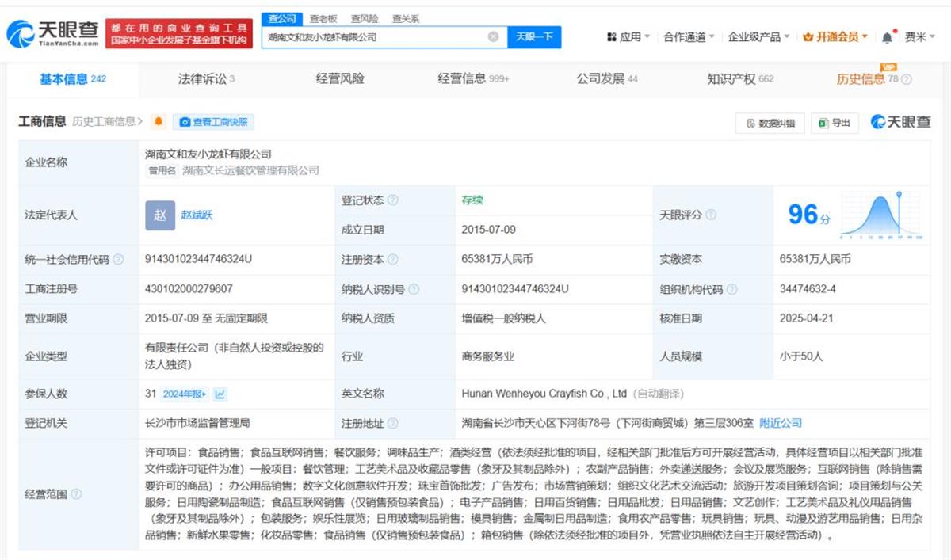Switch to the 基本信息 tab
This screenshot has width=951, height=560.
73,79
